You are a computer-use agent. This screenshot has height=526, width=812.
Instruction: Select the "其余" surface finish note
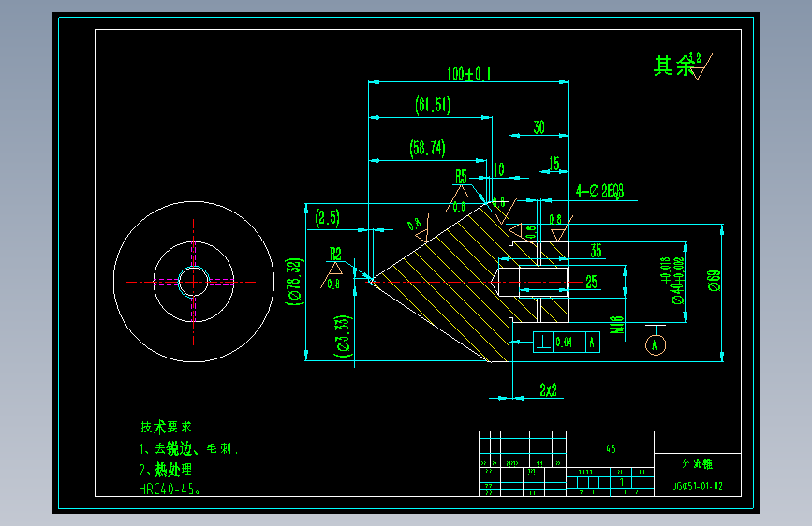tap(674, 66)
